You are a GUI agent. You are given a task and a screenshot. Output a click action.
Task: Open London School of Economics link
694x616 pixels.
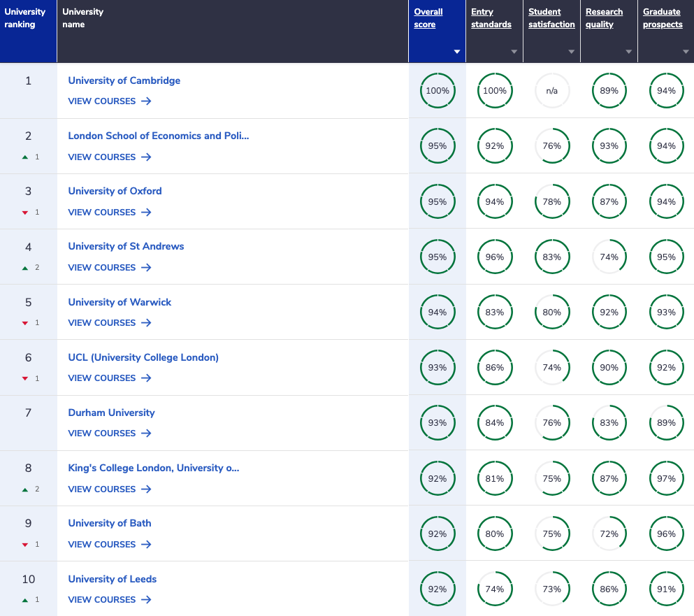159,136
